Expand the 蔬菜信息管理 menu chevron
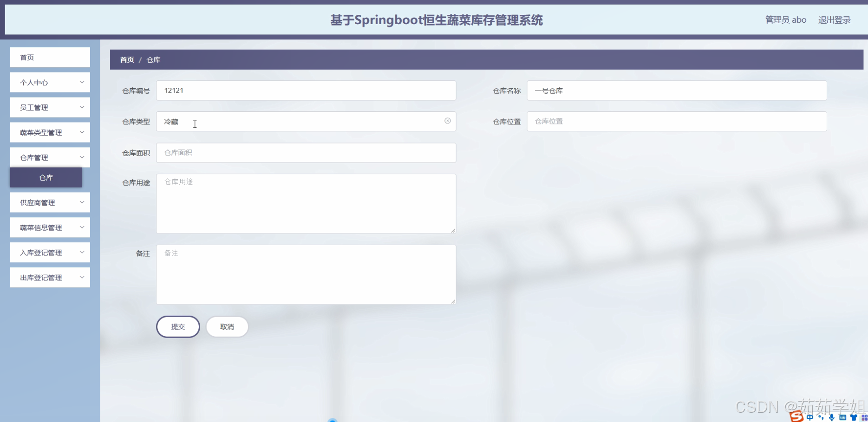 pyautogui.click(x=82, y=227)
